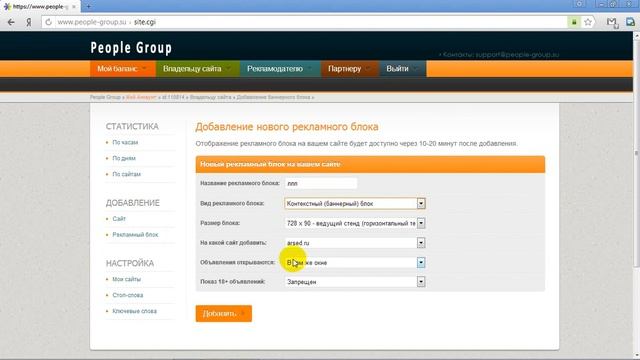This screenshot has width=640, height=360.
Task: Open the Рекламодателю menu
Action: [x=280, y=69]
